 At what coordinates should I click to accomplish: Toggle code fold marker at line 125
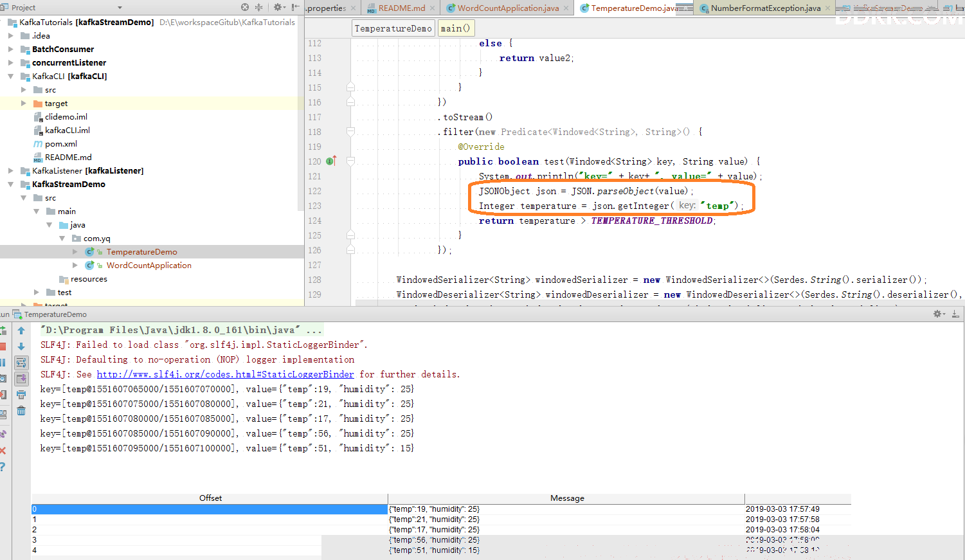(x=350, y=235)
